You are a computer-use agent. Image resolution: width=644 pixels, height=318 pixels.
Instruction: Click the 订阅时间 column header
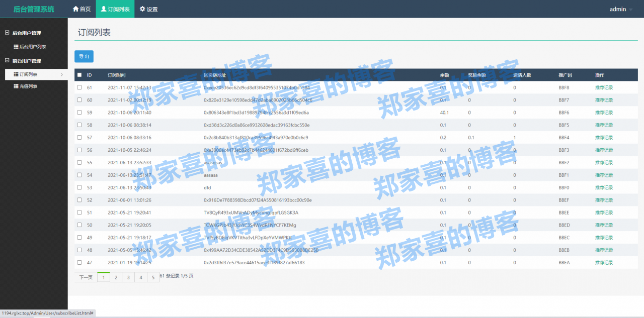[116, 75]
